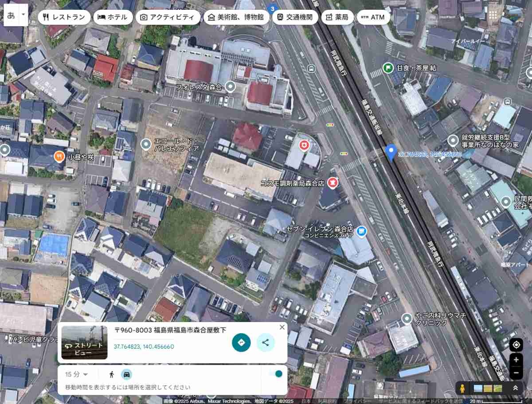Zoom out with the minus button
This screenshot has width=532, height=404.
click(x=516, y=373)
